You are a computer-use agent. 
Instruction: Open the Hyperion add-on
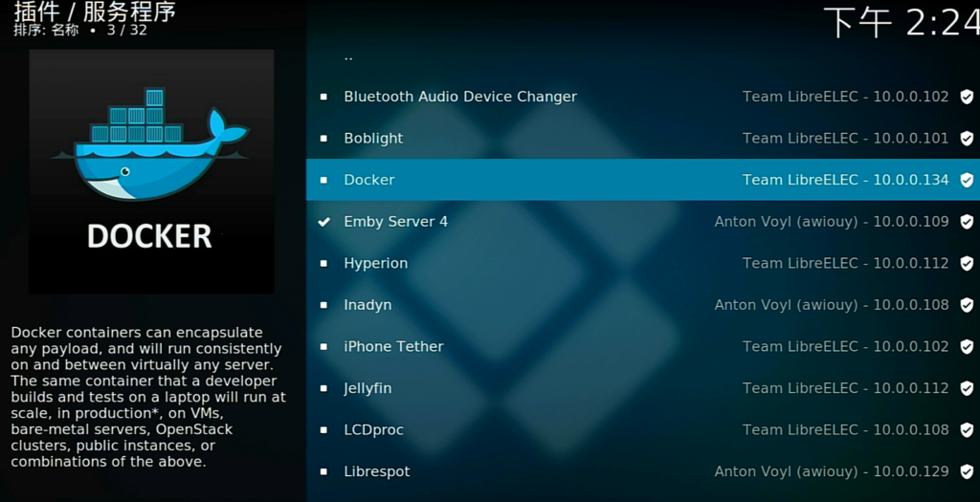click(642, 264)
